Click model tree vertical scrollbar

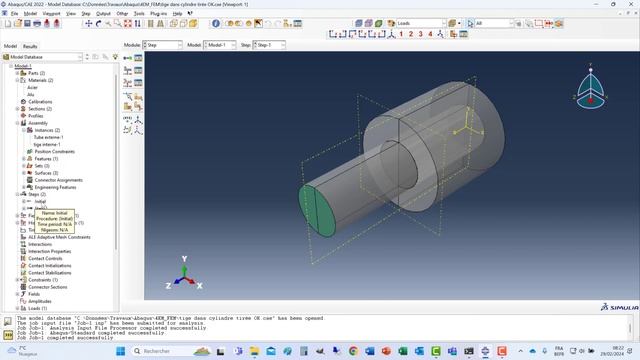116,161
